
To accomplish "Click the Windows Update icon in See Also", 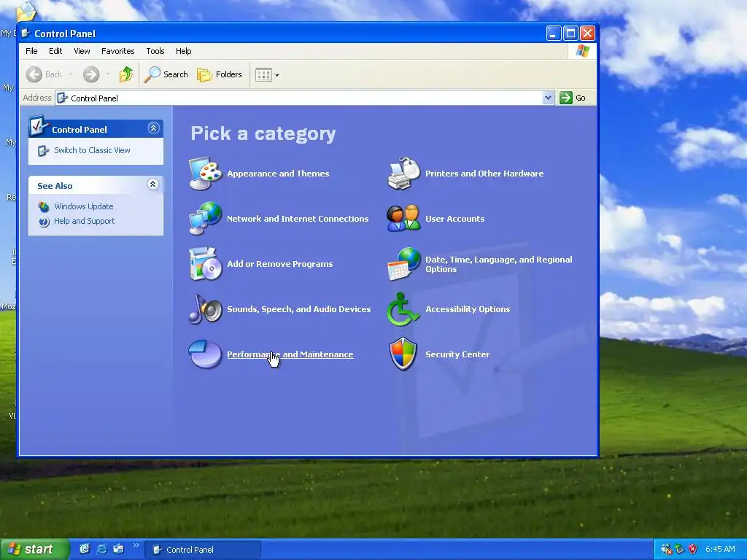I will (x=44, y=206).
